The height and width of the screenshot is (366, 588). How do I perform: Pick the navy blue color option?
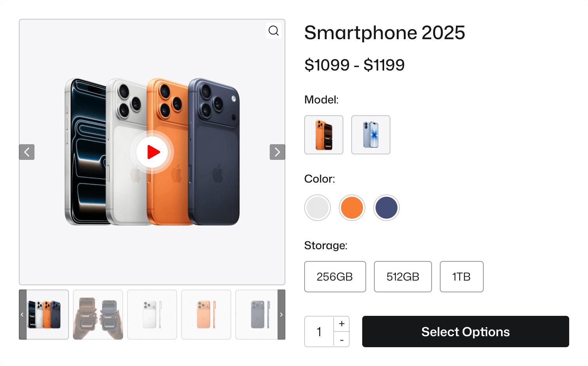point(386,207)
